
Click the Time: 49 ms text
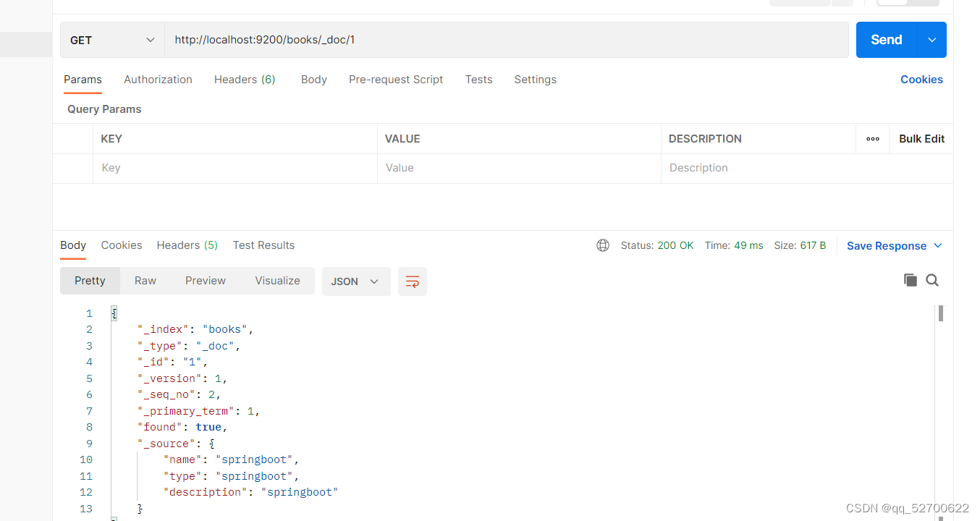[734, 245]
